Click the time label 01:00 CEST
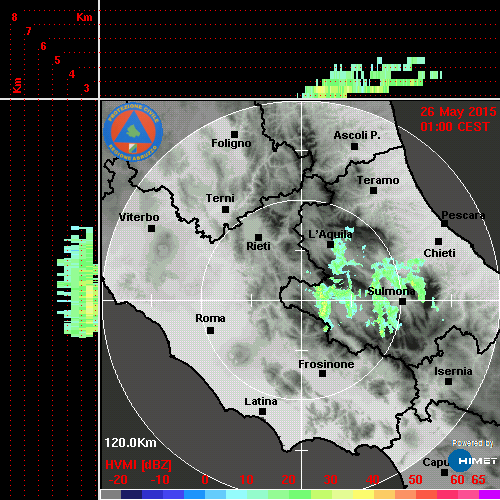The image size is (500, 500). point(455,127)
